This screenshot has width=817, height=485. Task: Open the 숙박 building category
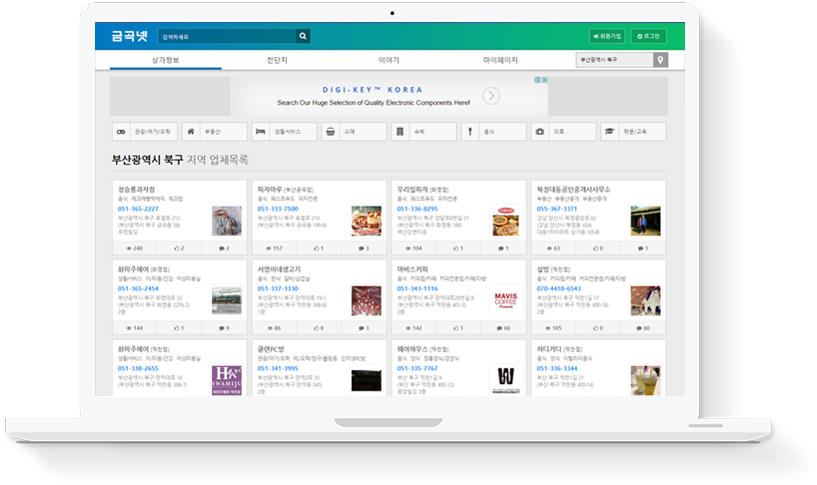[x=399, y=131]
